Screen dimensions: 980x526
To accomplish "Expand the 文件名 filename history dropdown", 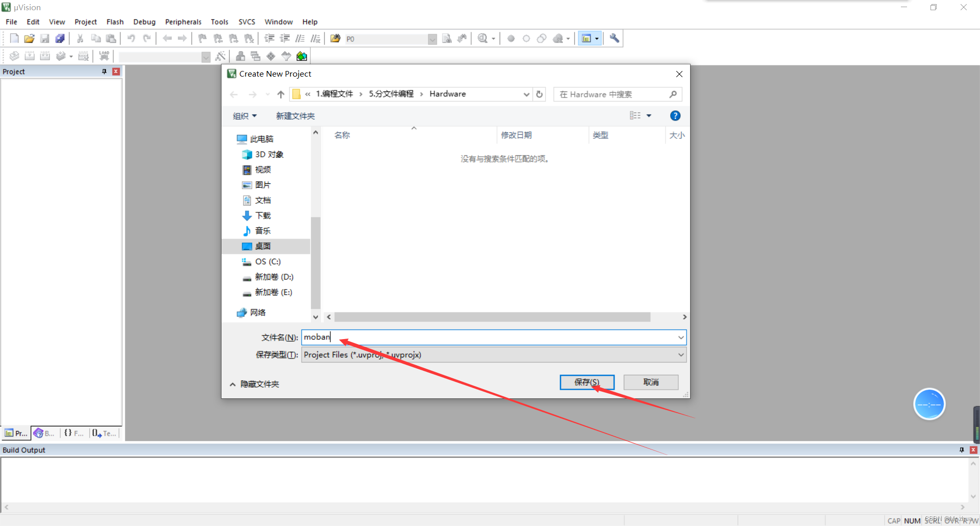I will [x=681, y=337].
